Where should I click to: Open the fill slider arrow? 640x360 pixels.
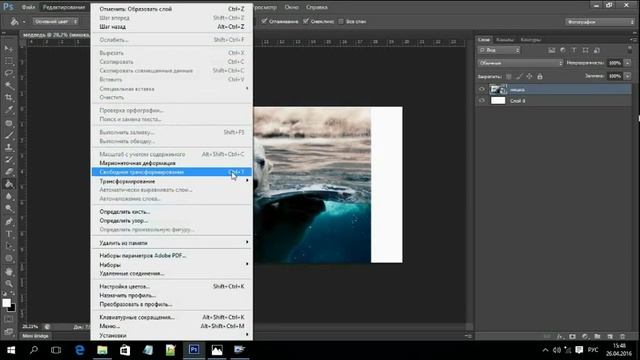pos(627,76)
